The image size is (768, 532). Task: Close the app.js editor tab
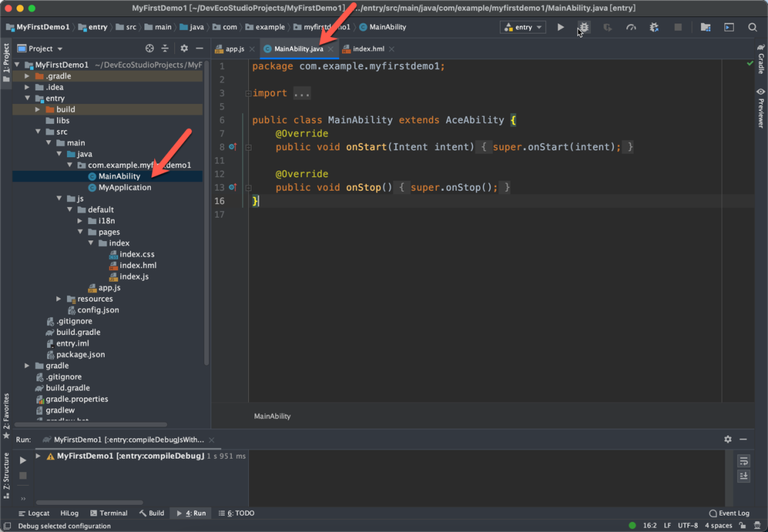(x=252, y=49)
